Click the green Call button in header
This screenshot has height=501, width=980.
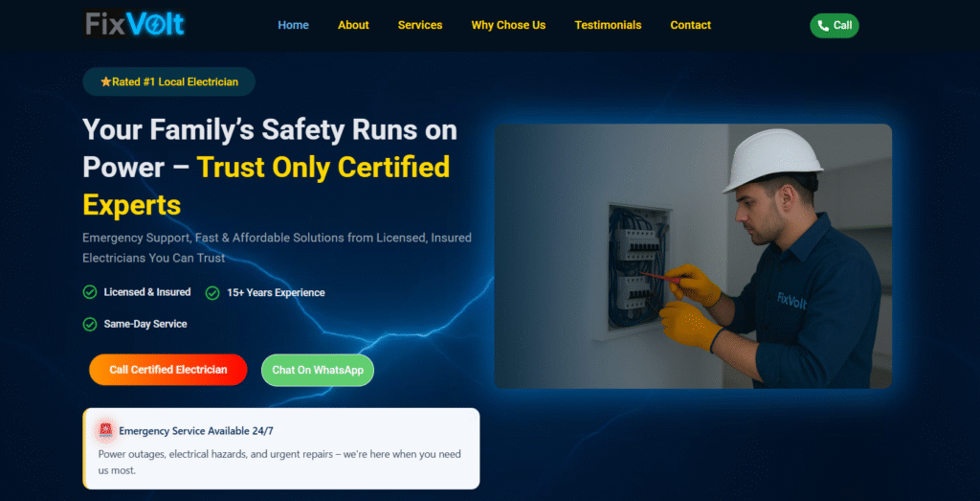click(835, 26)
